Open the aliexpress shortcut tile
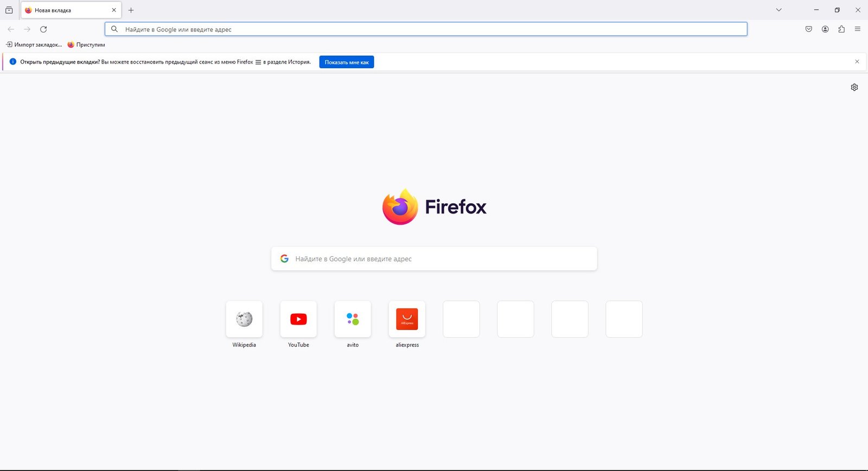The height and width of the screenshot is (471, 868). 407,319
